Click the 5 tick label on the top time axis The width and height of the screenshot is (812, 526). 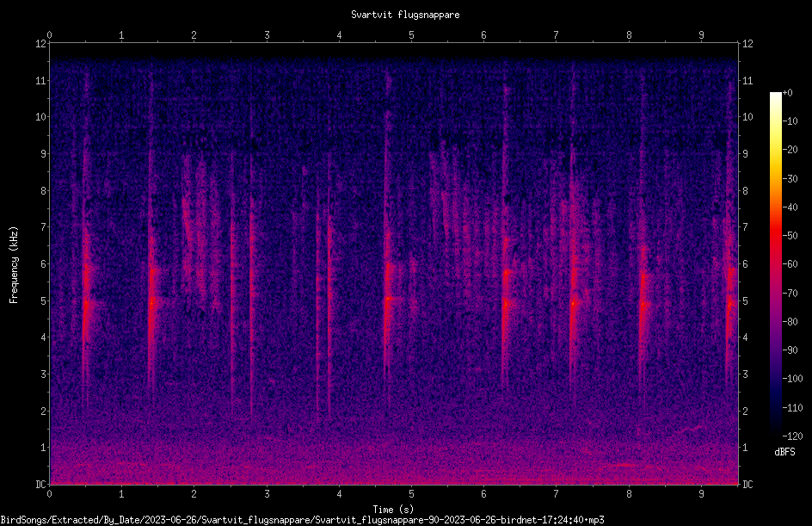click(412, 34)
